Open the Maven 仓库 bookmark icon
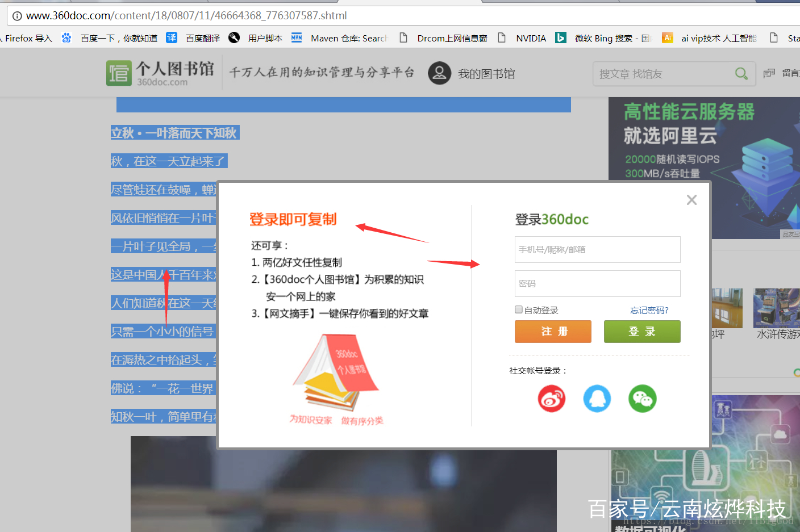This screenshot has width=800, height=532. [296, 38]
